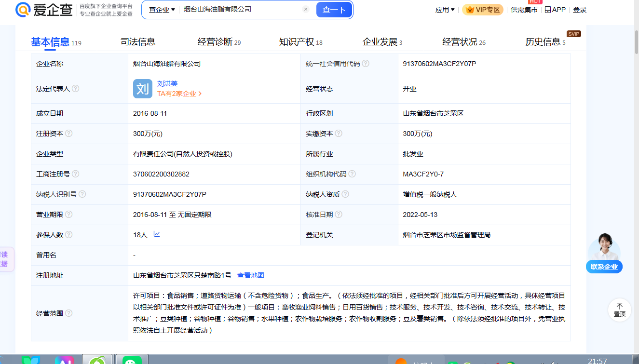Click the help icon beside 法定代表人
The height and width of the screenshot is (364, 639).
(76, 89)
